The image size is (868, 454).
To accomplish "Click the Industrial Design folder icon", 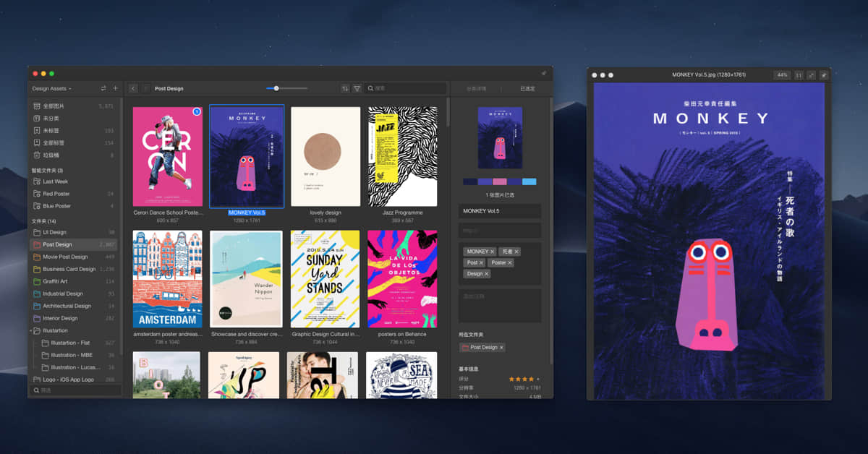I will click(x=37, y=294).
